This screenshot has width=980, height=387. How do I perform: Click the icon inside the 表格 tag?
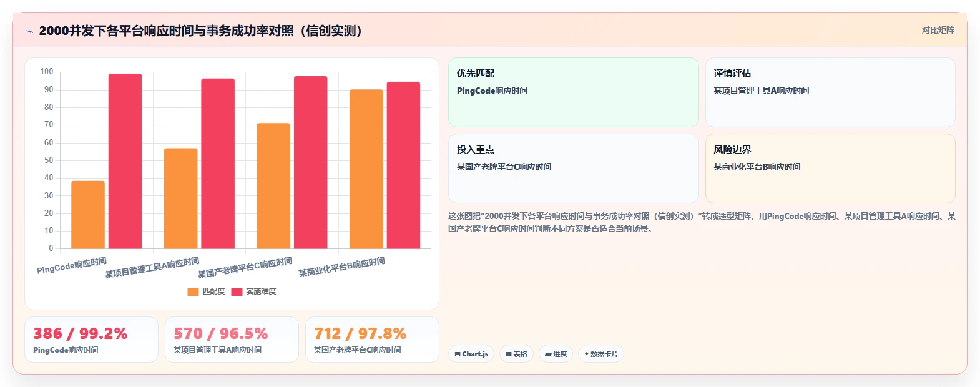coord(509,354)
